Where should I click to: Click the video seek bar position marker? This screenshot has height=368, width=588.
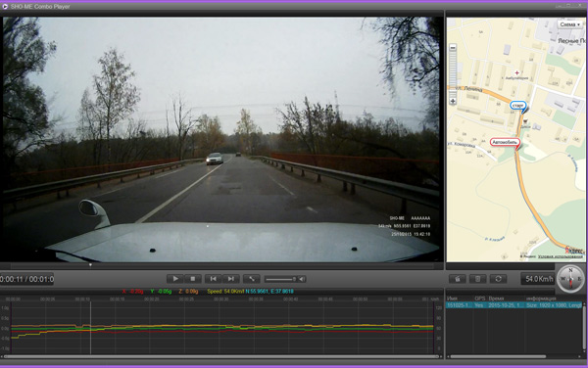pos(90,265)
